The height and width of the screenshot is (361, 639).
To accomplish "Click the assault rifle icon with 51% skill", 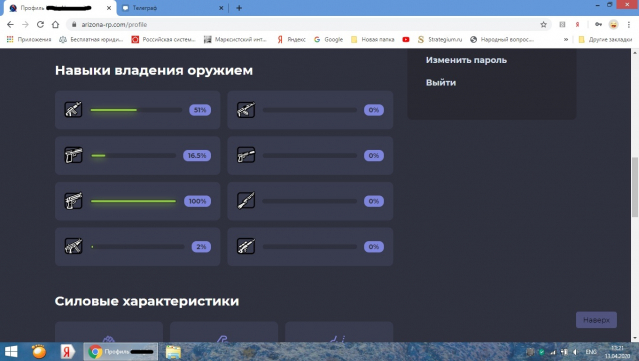I will pyautogui.click(x=73, y=110).
